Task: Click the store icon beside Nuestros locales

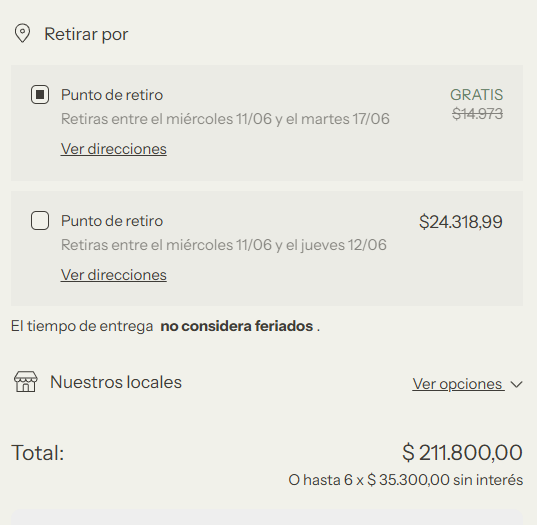Action: coord(26,382)
